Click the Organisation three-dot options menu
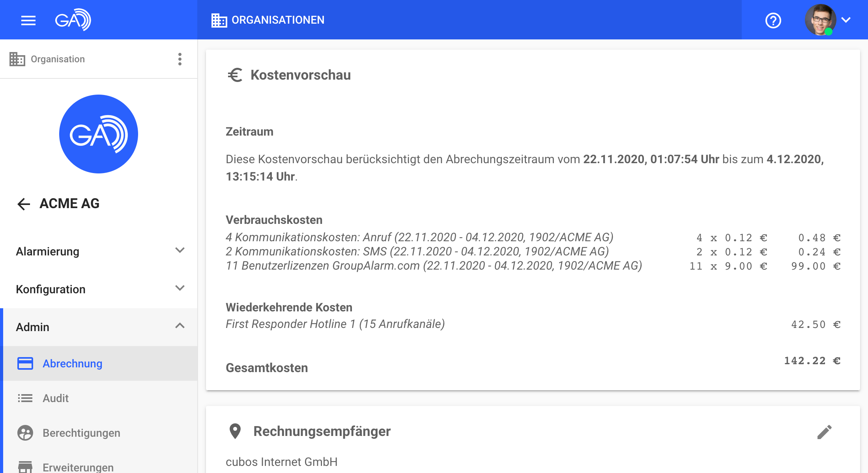 point(180,59)
